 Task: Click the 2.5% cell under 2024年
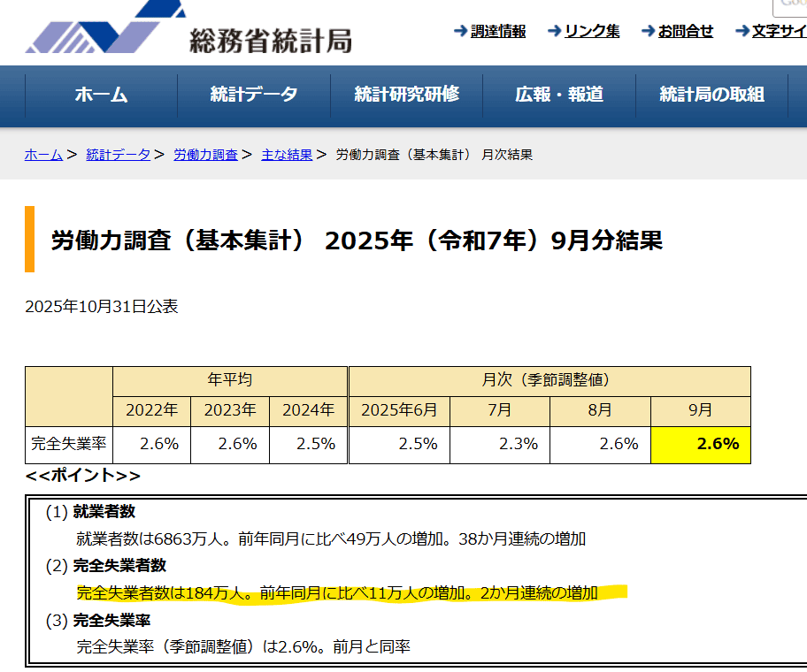(x=308, y=445)
